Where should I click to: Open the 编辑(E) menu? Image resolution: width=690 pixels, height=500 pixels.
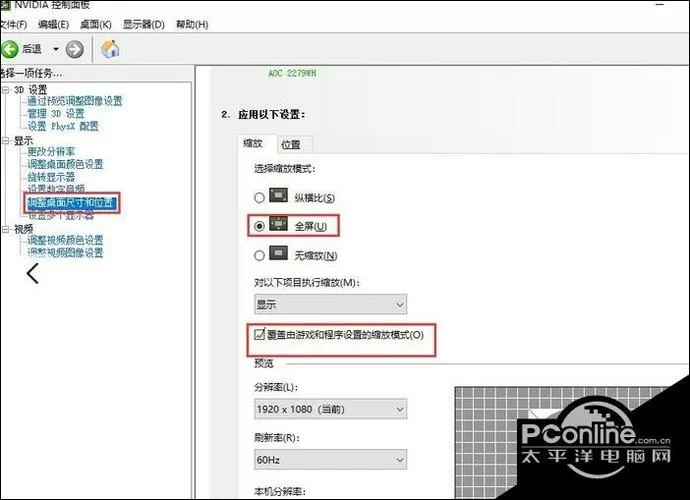click(x=53, y=25)
